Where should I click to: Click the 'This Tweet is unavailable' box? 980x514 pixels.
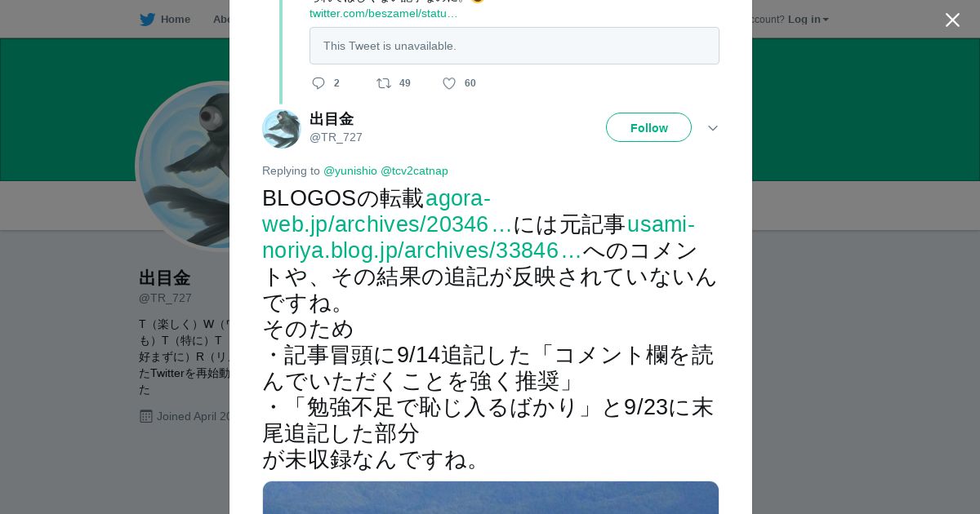[x=514, y=46]
